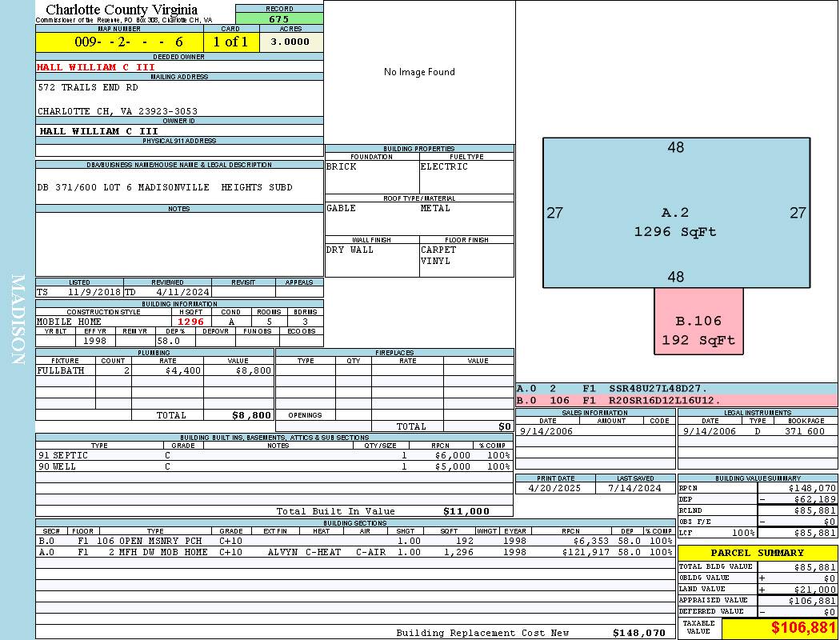The width and height of the screenshot is (840, 640).
Task: Click the 'No Image Found' photo placeholder
Action: 419,72
